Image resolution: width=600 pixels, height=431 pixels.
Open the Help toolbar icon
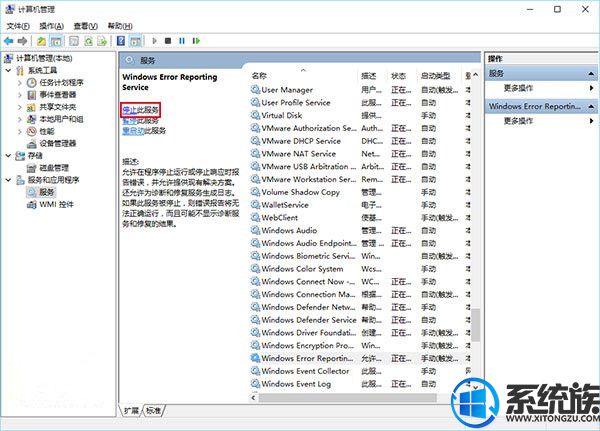[121, 41]
